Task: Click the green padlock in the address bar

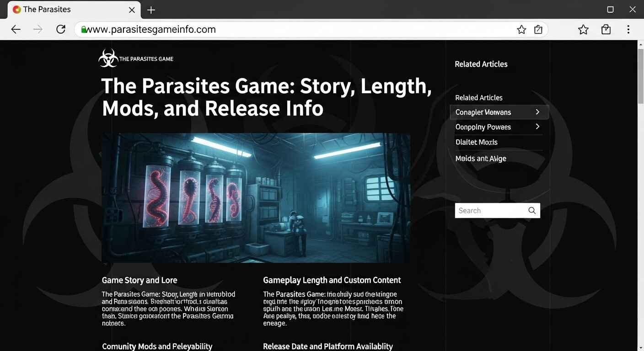Action: 85,29
